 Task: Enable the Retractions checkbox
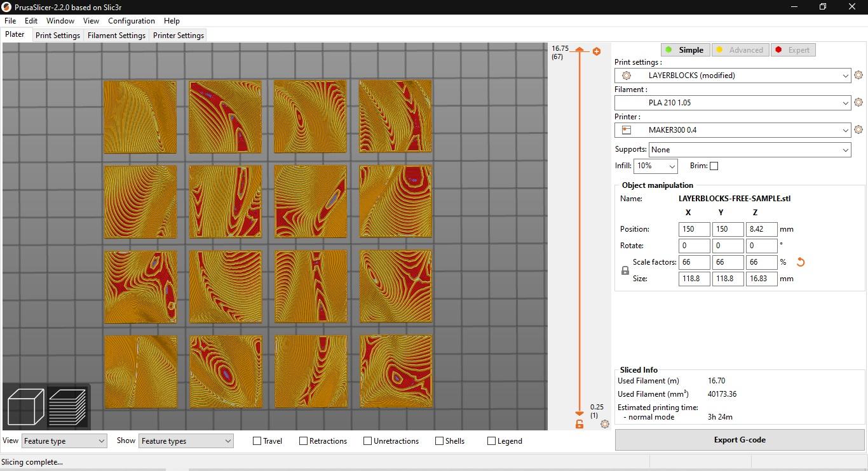tap(304, 441)
